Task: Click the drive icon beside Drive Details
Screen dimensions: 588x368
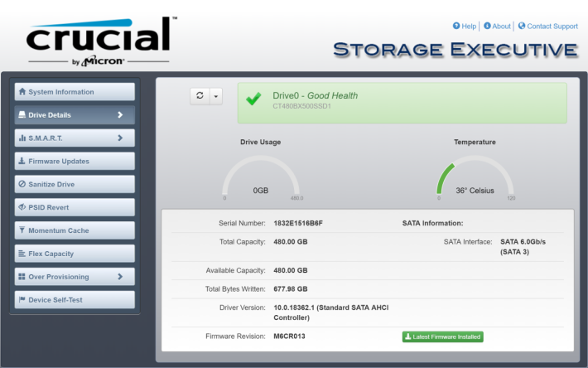Action: (x=22, y=114)
